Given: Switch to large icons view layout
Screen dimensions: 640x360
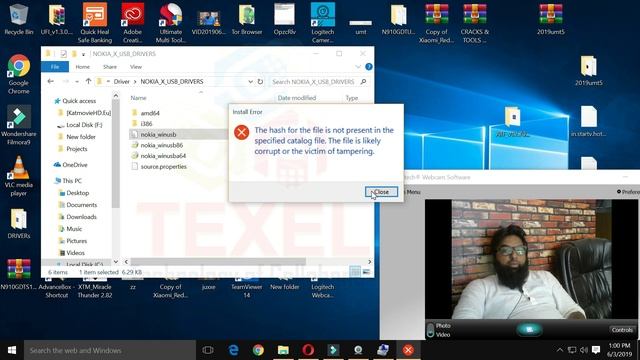Looking at the screenshot, I should point(366,272).
